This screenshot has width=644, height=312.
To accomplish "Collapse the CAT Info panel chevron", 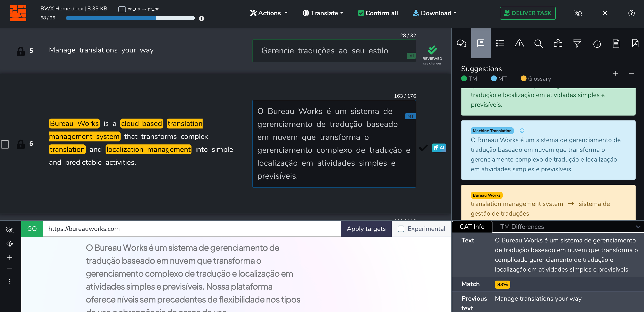I will (638, 227).
